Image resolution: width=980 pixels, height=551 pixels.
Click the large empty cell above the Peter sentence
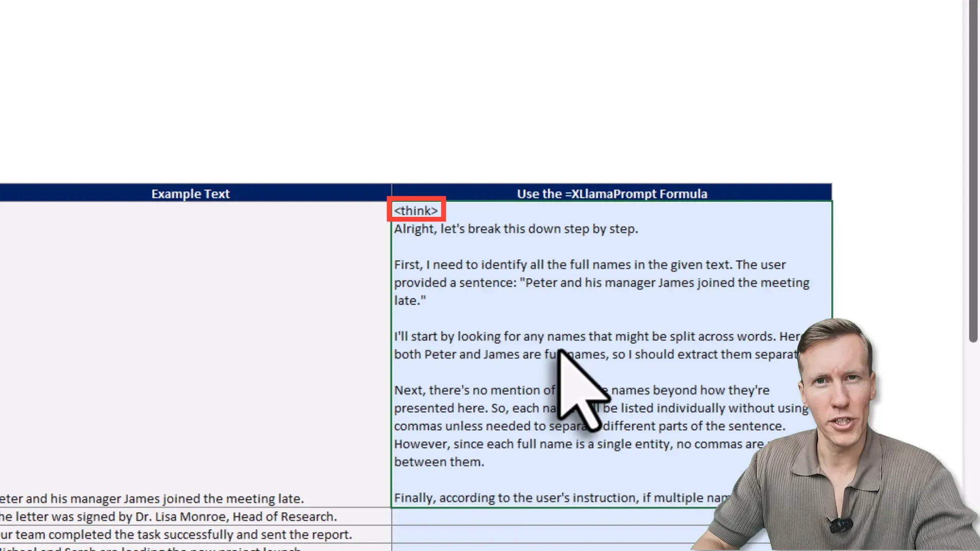click(194, 347)
